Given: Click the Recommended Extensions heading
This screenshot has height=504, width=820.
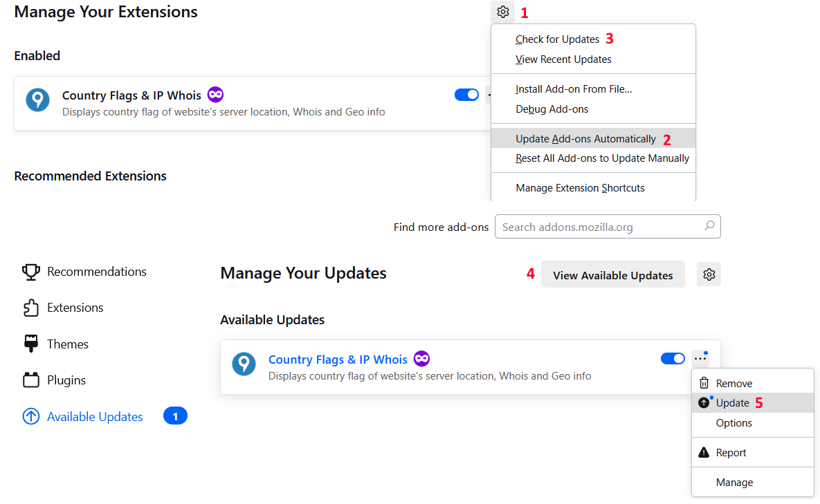Looking at the screenshot, I should point(90,176).
